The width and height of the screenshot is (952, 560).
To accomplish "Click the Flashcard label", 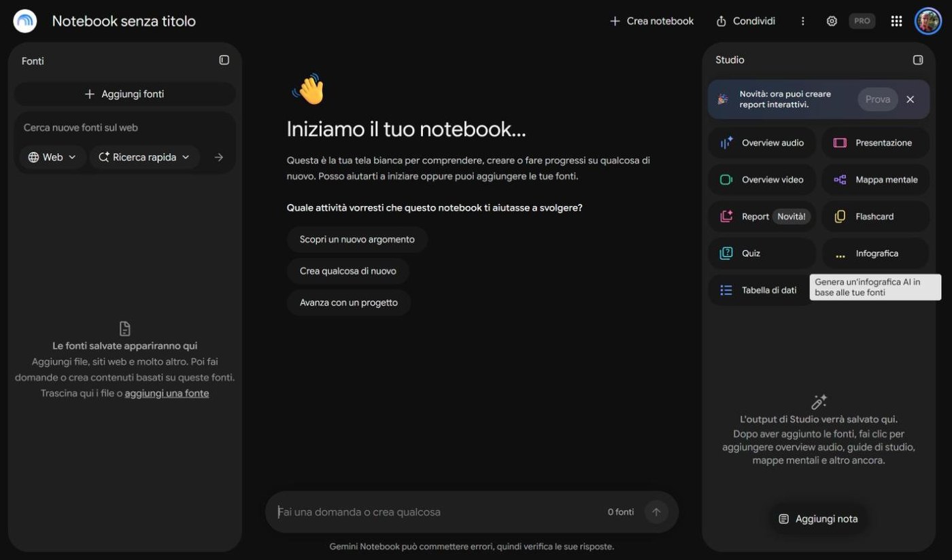I will point(874,216).
